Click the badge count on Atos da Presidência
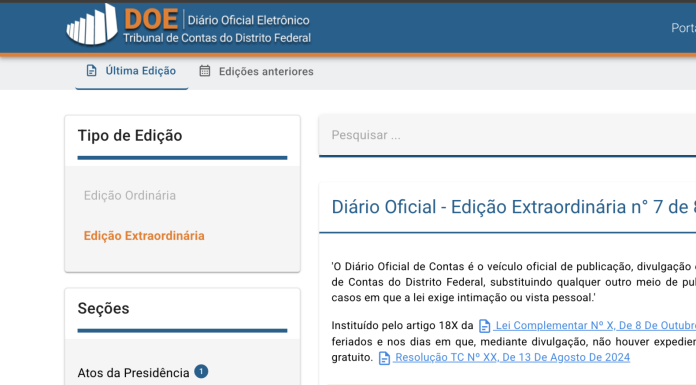Viewport: 696px width, 385px height. tap(201, 371)
